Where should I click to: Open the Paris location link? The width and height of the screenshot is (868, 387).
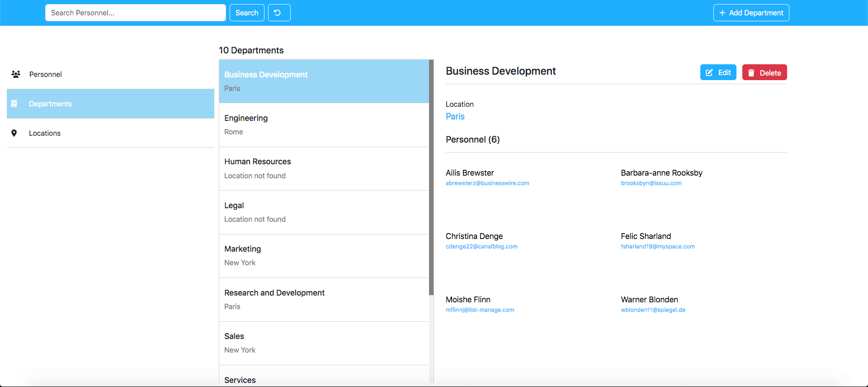[x=455, y=116]
